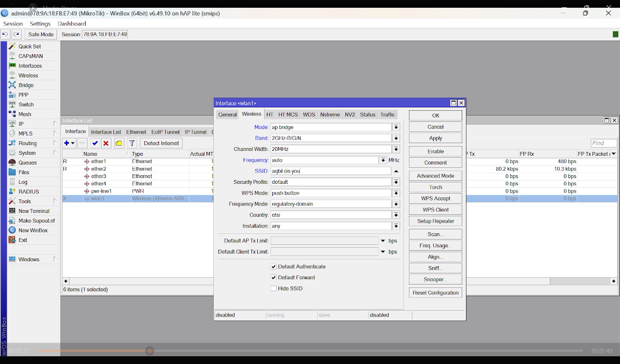Click the Apply button

pyautogui.click(x=436, y=138)
